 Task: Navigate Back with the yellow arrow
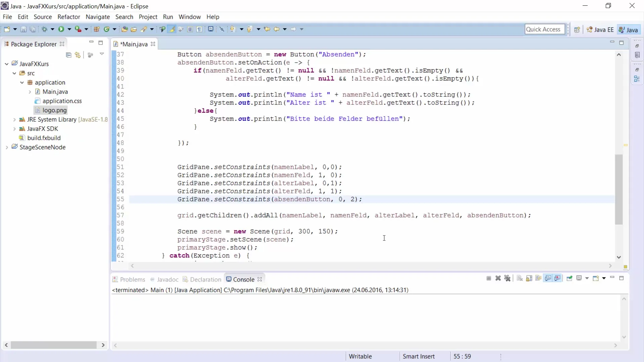coord(277,29)
